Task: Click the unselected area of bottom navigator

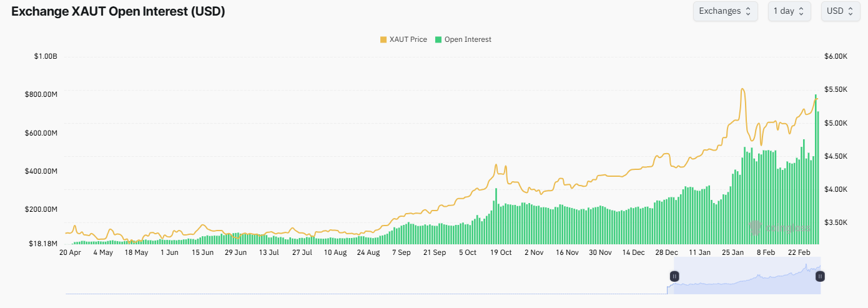Action: click(362, 284)
